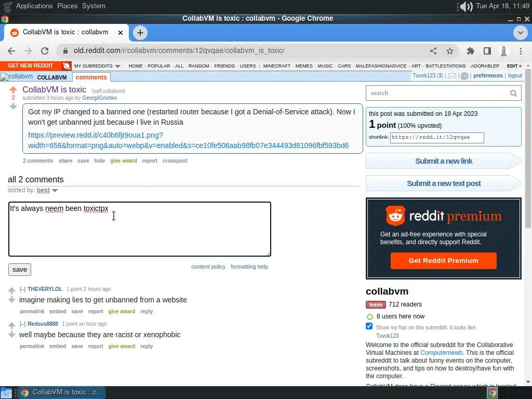This screenshot has height=399, width=532.
Task: Toggle the Chrome side panel icon
Action: (487, 51)
